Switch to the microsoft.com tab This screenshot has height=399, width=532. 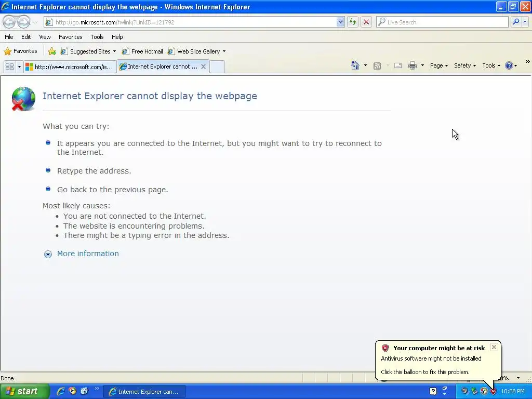coord(70,66)
